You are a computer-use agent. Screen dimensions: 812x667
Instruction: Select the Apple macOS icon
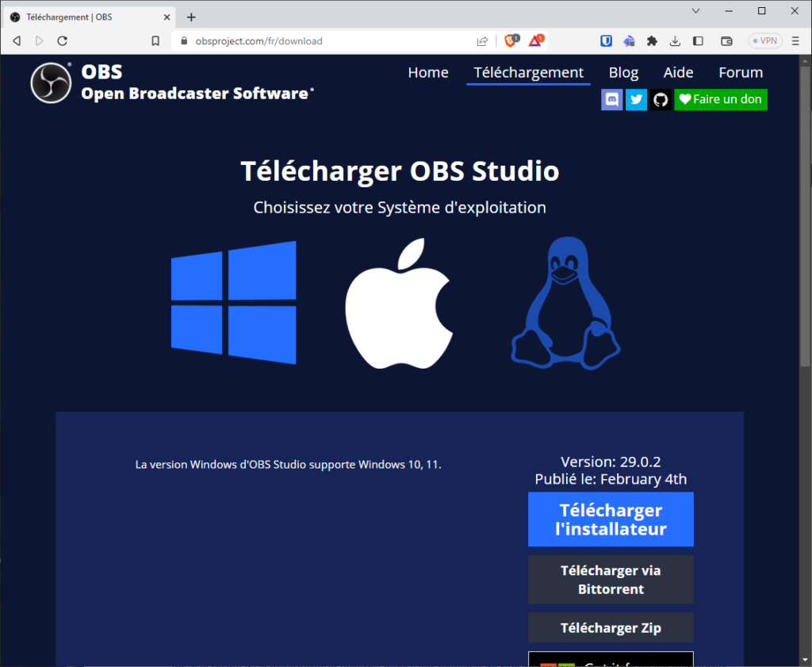click(400, 304)
